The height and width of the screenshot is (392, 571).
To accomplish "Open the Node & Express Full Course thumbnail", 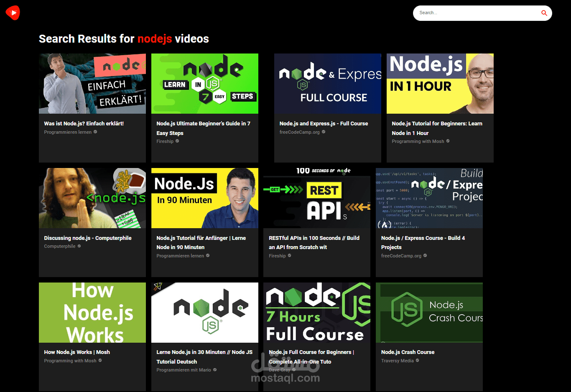I will [x=328, y=84].
